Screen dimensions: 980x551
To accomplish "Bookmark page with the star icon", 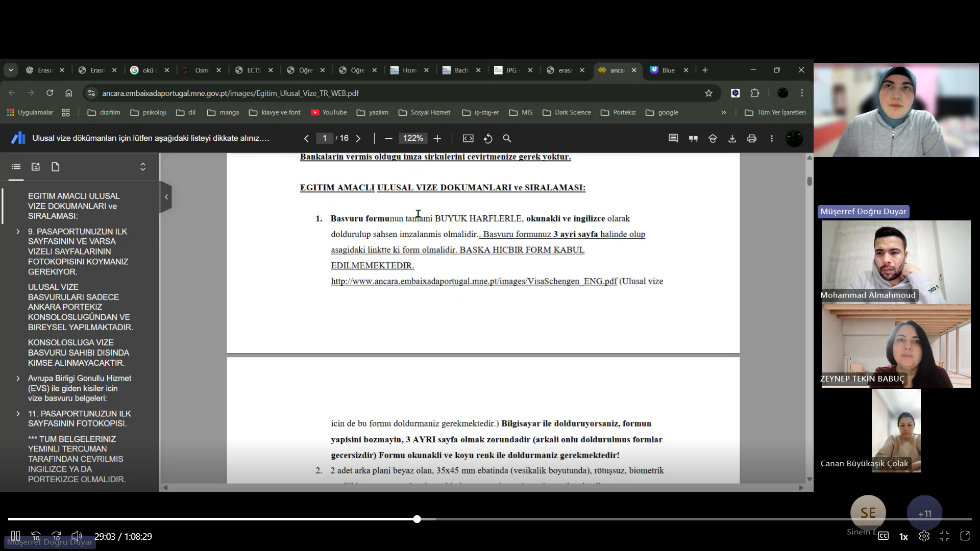I will pyautogui.click(x=708, y=93).
